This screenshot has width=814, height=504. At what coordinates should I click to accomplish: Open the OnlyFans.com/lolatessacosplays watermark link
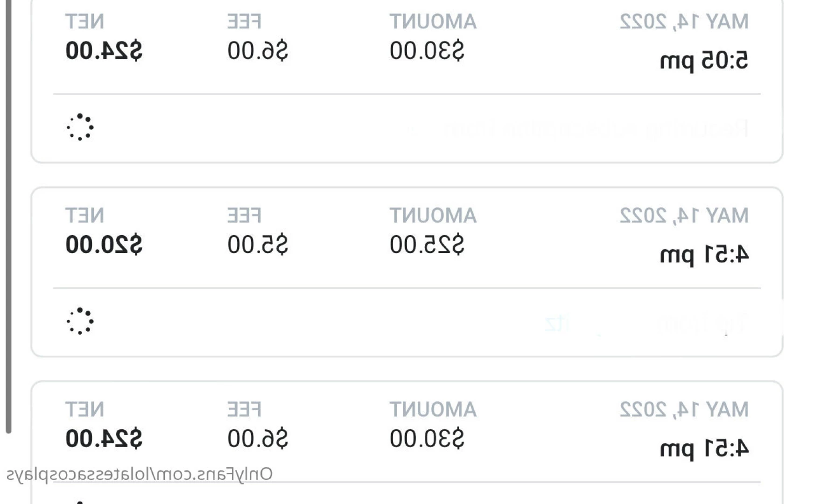pos(140,474)
